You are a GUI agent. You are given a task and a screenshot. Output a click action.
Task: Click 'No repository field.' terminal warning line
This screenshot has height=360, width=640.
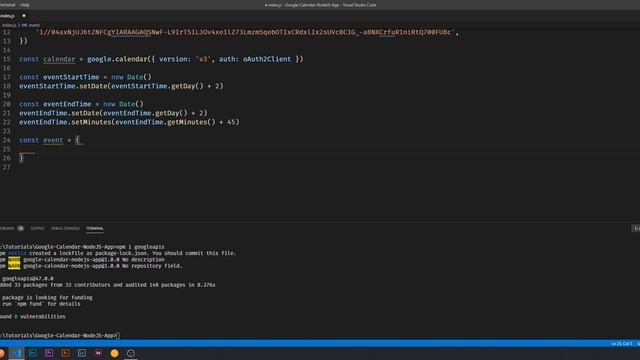click(151, 266)
